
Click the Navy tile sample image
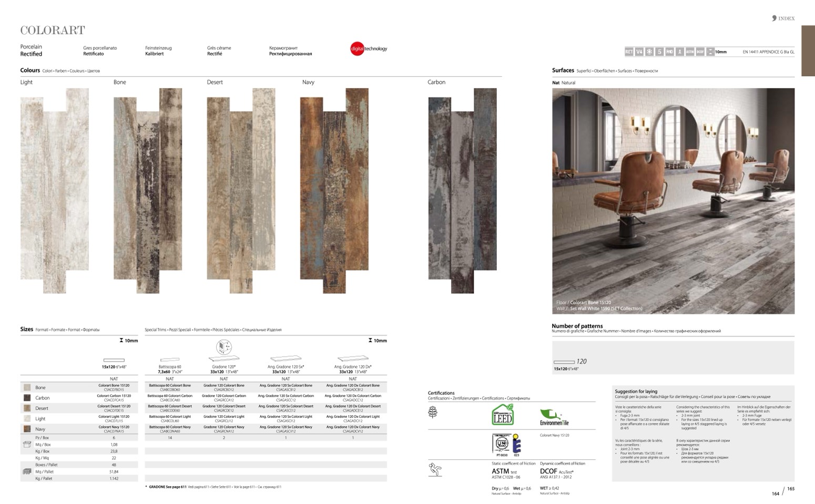pyautogui.click(x=334, y=190)
